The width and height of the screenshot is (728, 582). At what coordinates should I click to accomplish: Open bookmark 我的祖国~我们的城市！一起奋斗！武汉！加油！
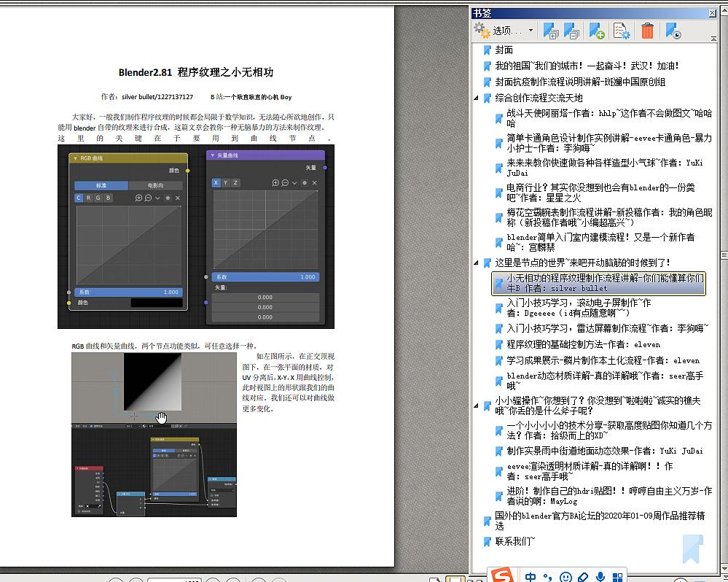click(x=587, y=66)
